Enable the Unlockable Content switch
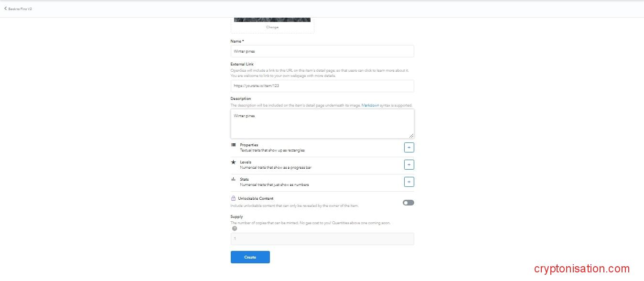Screen dimensions: 644x281 pyautogui.click(x=408, y=203)
